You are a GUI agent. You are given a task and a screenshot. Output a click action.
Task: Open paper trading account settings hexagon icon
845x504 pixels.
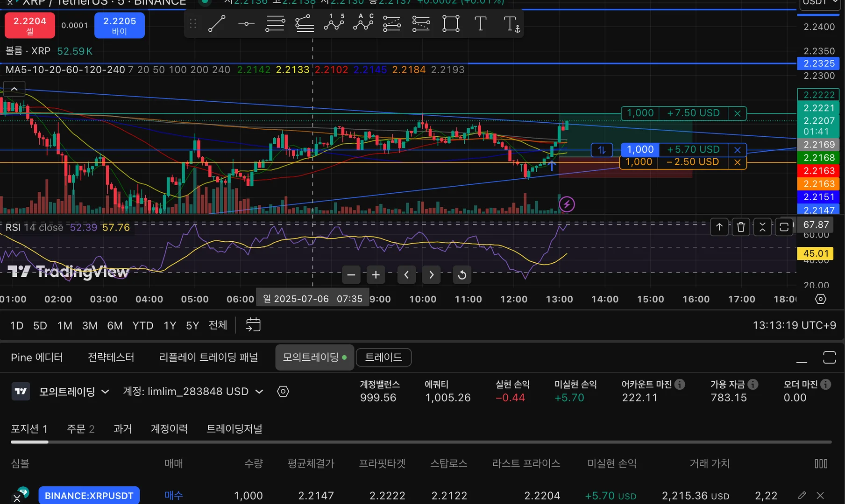[283, 392]
